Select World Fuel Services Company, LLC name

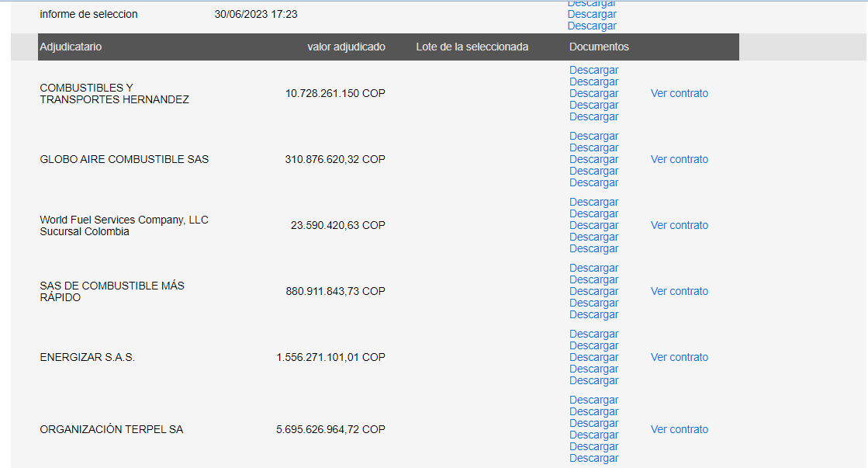(124, 225)
